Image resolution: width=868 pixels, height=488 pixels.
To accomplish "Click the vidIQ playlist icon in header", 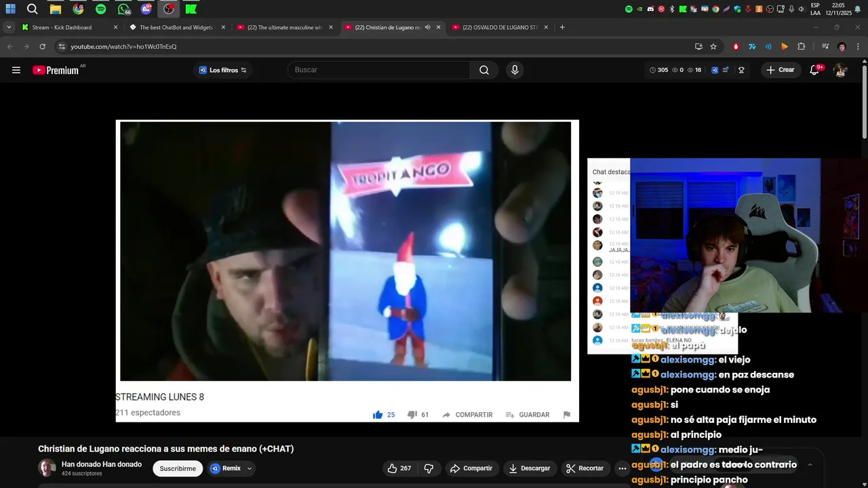I will pos(726,70).
